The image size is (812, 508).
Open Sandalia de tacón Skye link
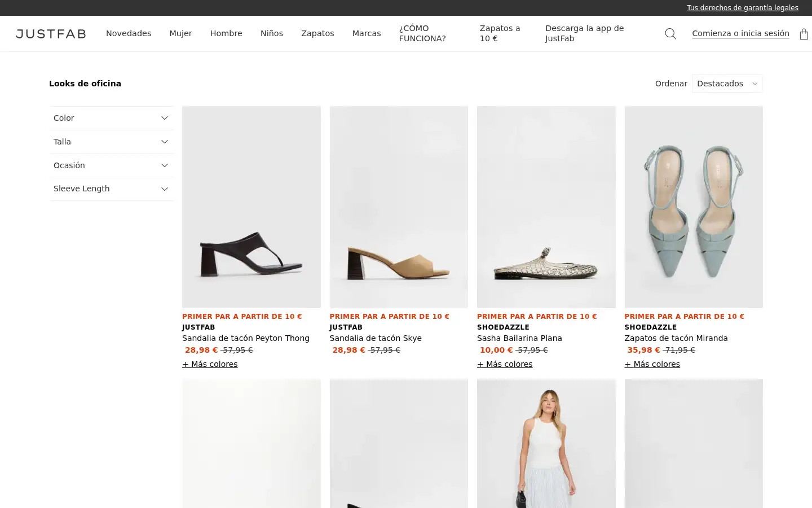click(x=376, y=338)
